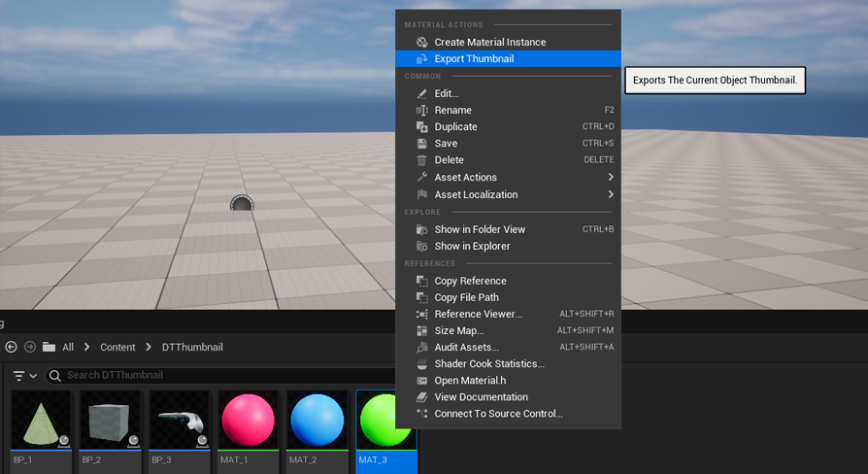Screen dimensions: 868x474
Task: Click the Create Material Instance icon
Action: coord(421,42)
